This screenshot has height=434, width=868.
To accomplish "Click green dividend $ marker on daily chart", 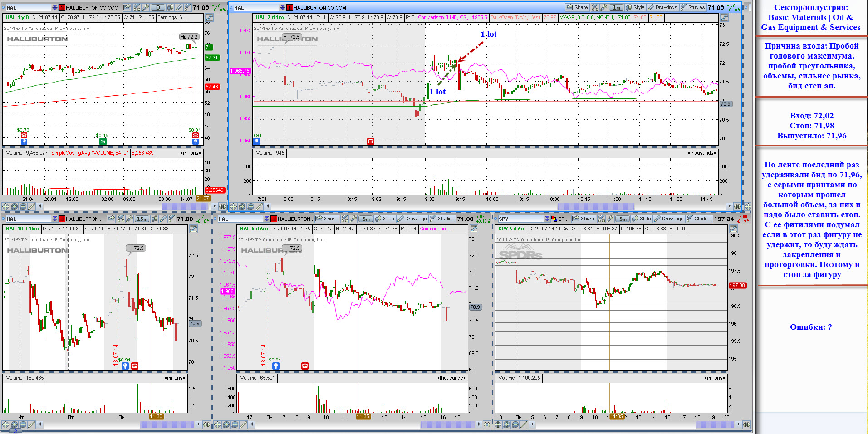I will coord(103,141).
